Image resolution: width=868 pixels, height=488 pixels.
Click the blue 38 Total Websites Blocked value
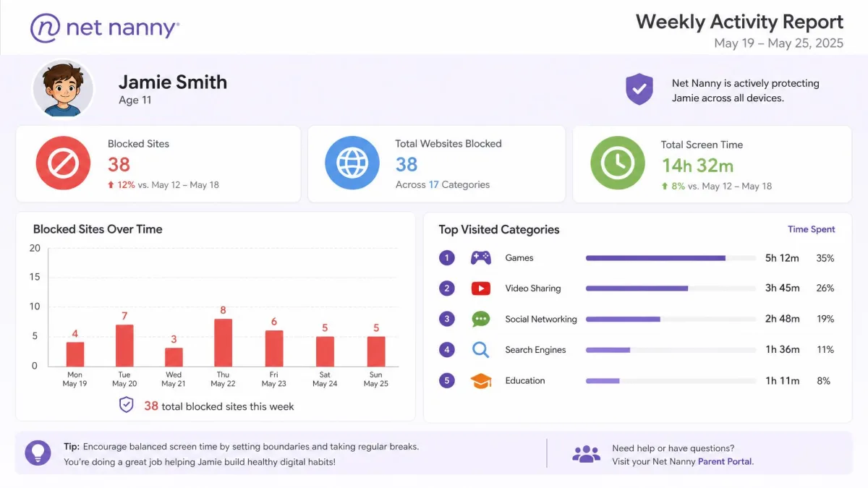pos(407,164)
